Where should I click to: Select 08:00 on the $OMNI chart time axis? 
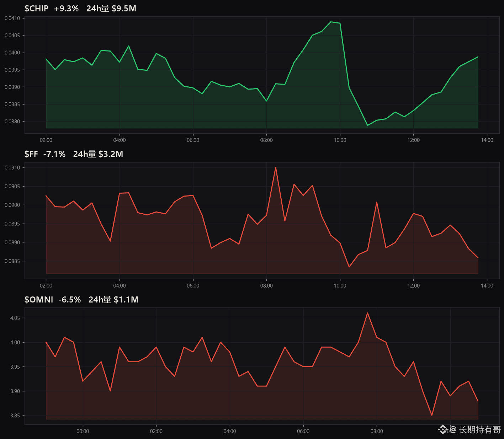pyautogui.click(x=377, y=431)
